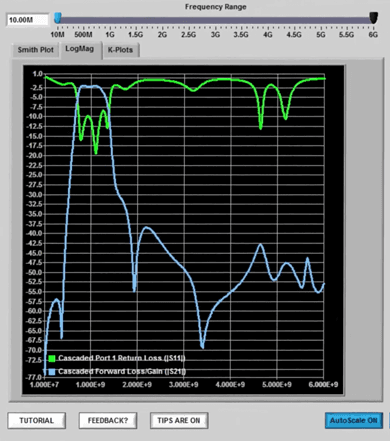Click the Cascaded Forward Loss/Gain legend label
Image resolution: width=390 pixels, height=441 pixels.
pyautogui.click(x=122, y=371)
